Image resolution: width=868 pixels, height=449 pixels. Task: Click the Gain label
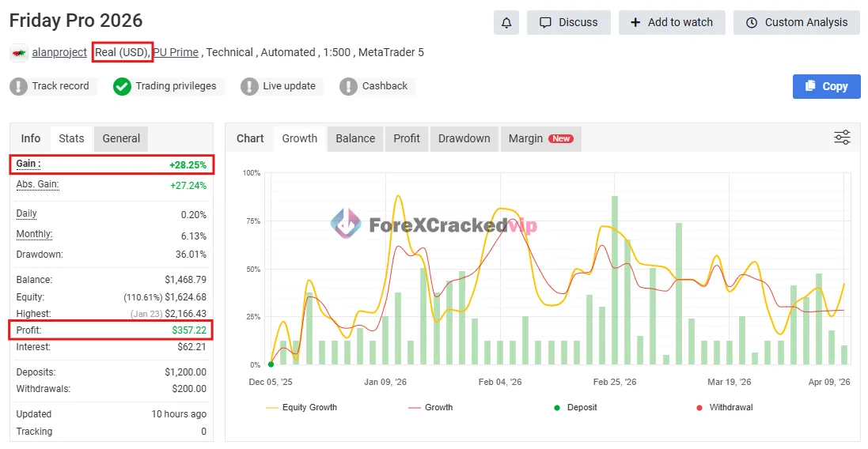(x=28, y=164)
